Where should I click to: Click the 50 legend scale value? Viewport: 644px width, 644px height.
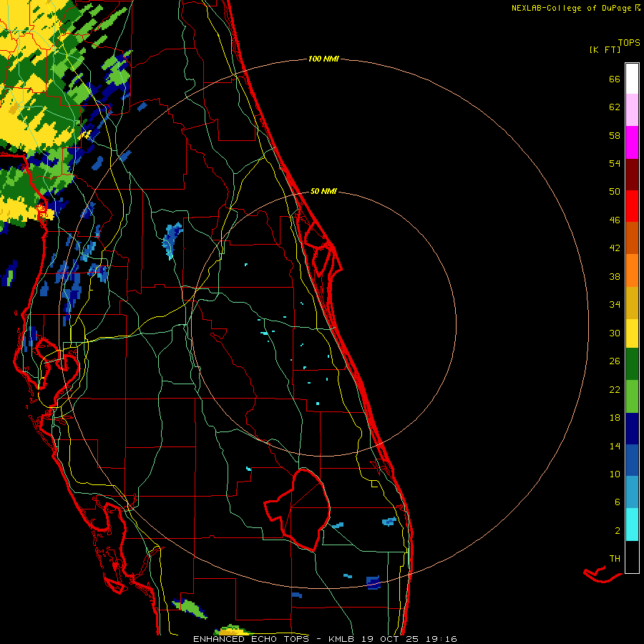[615, 192]
